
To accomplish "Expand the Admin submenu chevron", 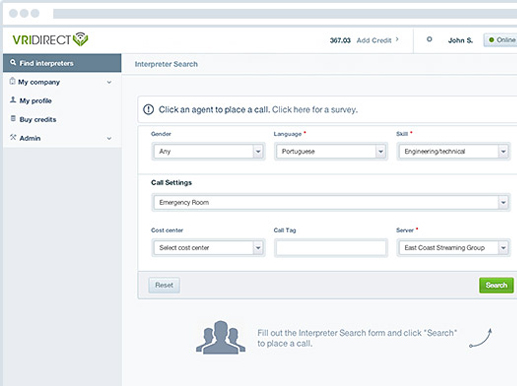I will (x=109, y=138).
